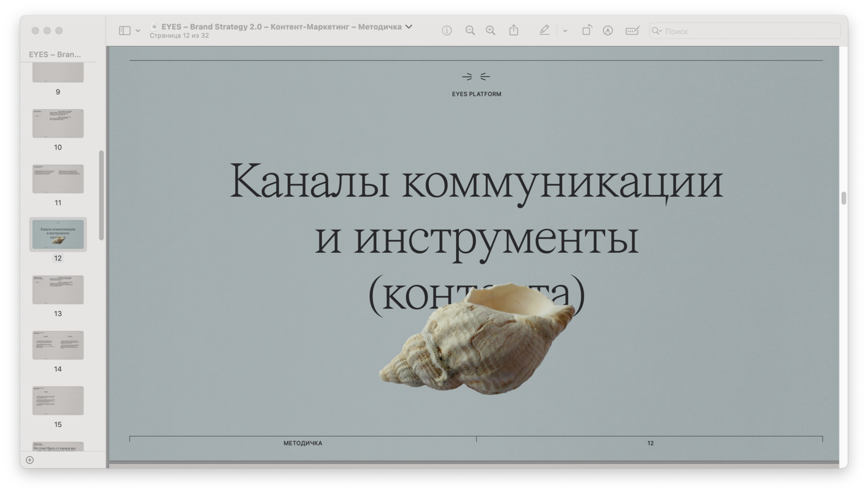
Task: Select page 14 thumbnail
Action: coord(58,345)
